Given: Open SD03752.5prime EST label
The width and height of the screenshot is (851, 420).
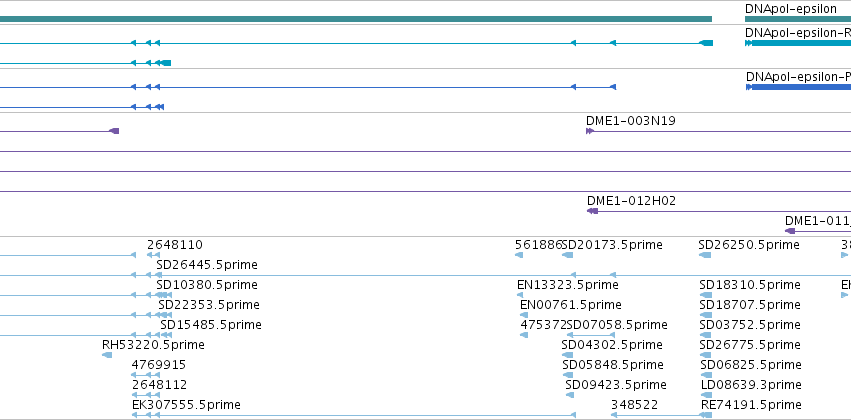Looking at the screenshot, I should point(750,324).
